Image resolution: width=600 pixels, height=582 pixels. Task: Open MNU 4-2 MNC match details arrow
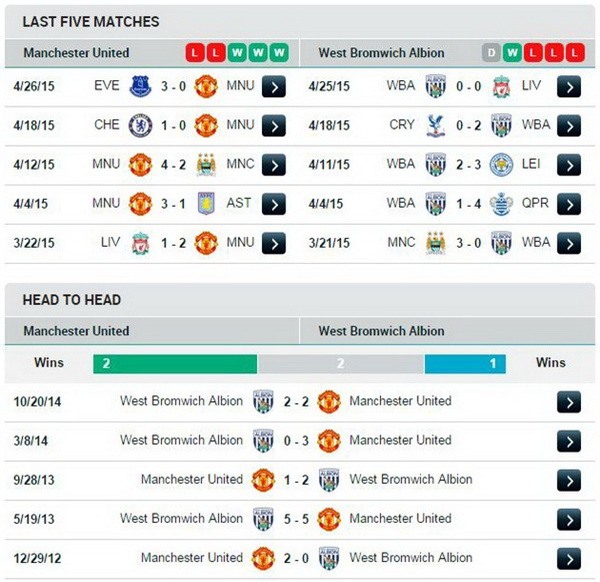point(274,164)
